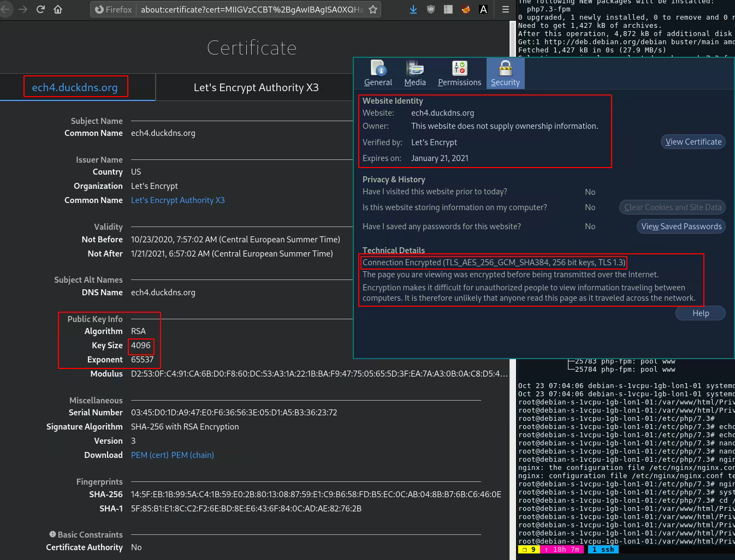The width and height of the screenshot is (735, 560).
Task: Bookmark this page with the star icon
Action: point(373,9)
